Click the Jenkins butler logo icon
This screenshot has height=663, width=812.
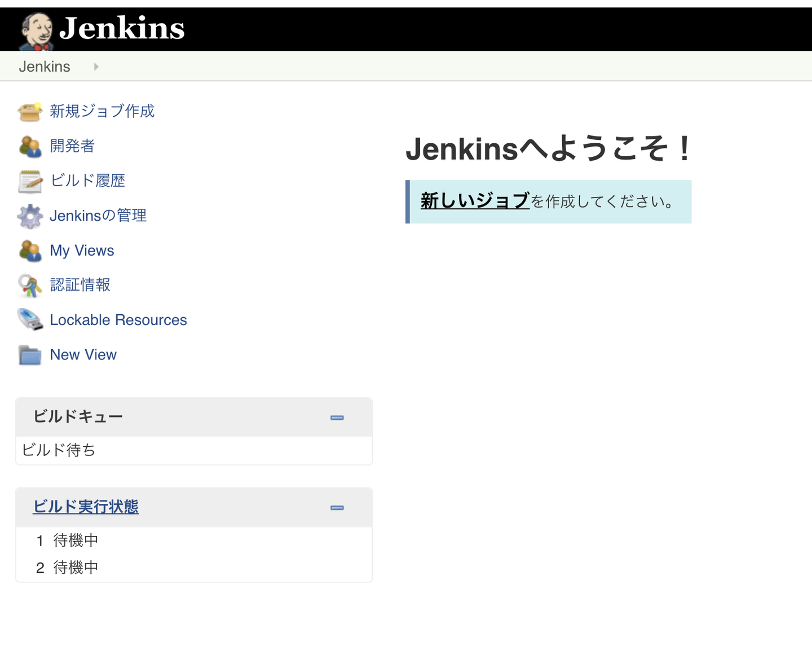click(36, 31)
